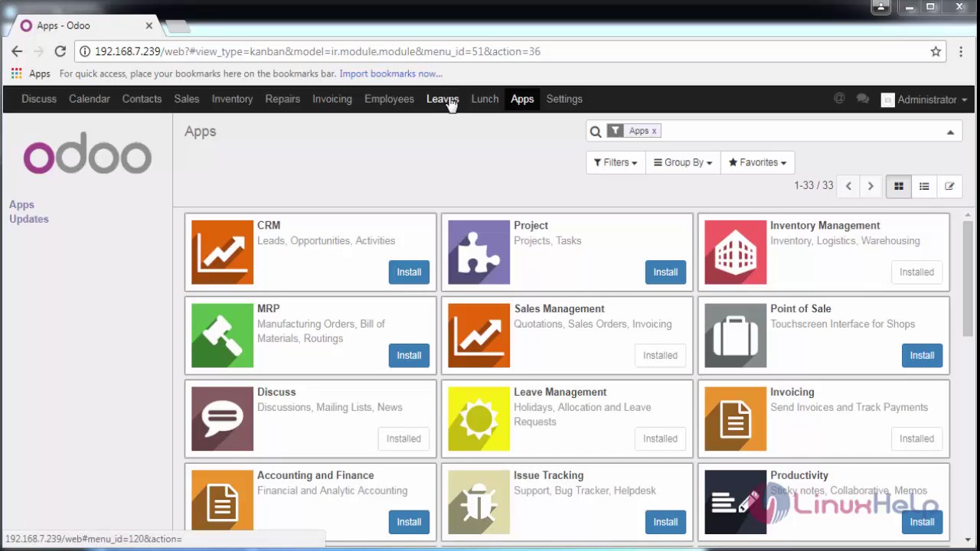
Task: Click Installed button on Discuss card
Action: tap(403, 439)
